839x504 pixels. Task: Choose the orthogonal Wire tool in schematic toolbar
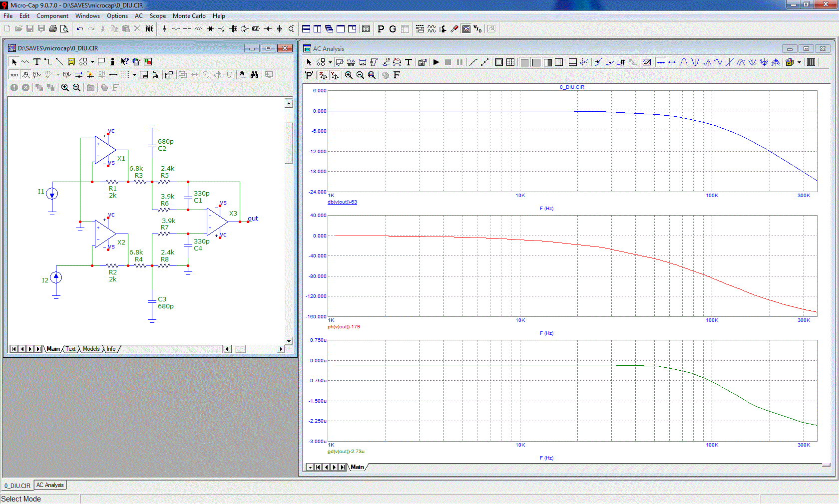click(48, 61)
